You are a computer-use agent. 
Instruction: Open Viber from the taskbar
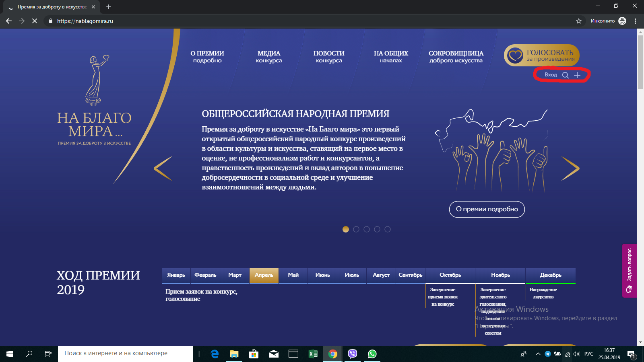point(353,354)
